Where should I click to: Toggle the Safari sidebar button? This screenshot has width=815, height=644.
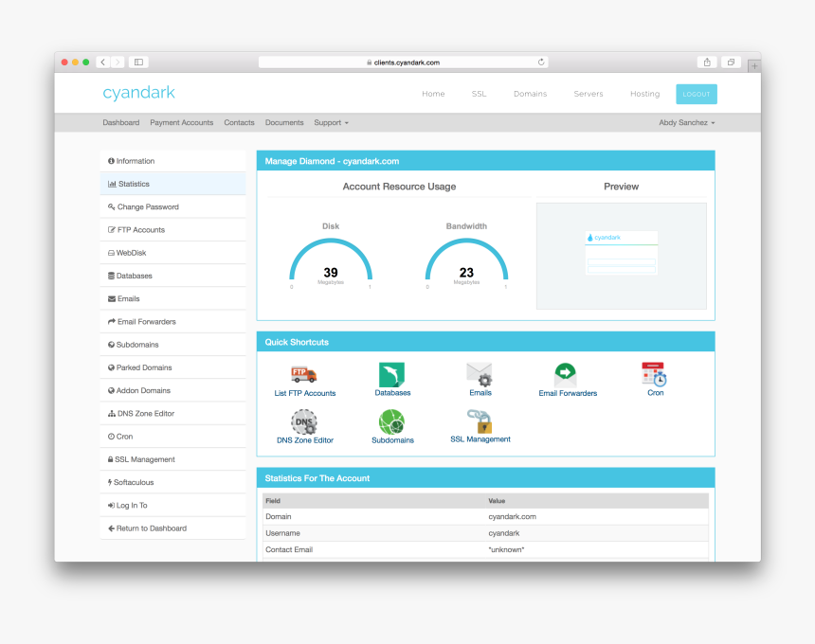[x=138, y=63]
